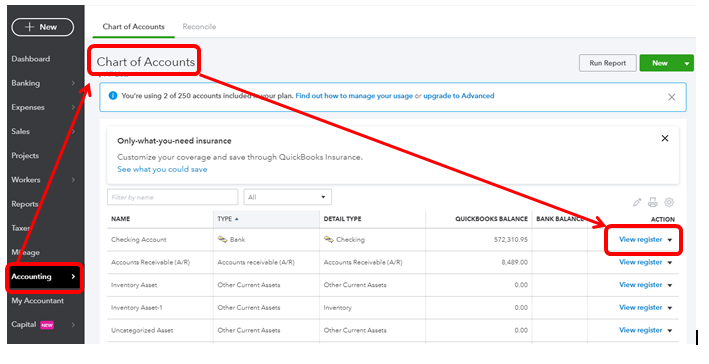View register for Uncategorized Asset

tap(640, 330)
